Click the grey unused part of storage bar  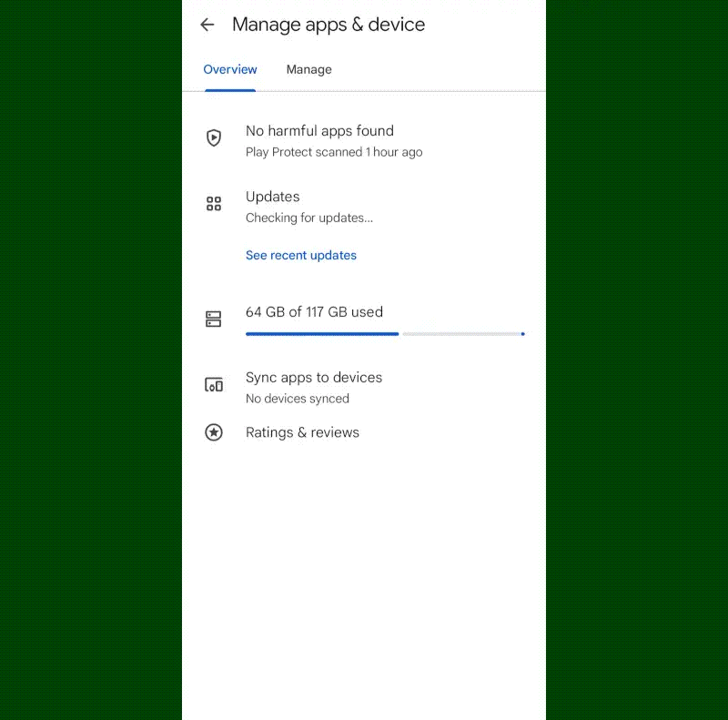460,334
